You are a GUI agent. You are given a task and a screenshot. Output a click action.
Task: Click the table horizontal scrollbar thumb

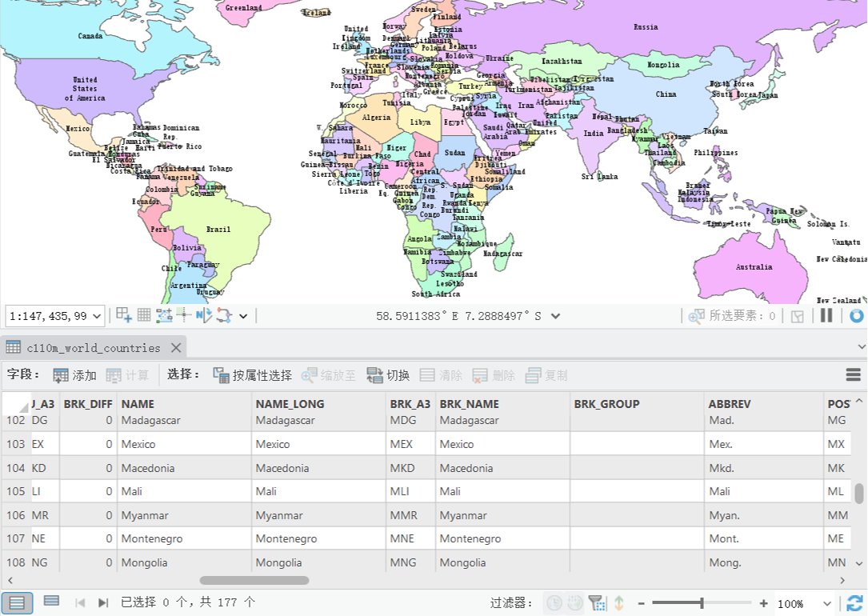[x=254, y=580]
